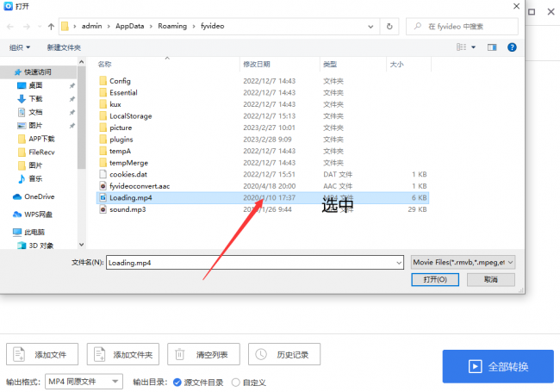
Task: Expand the address bar history dropdown
Action: click(x=370, y=27)
